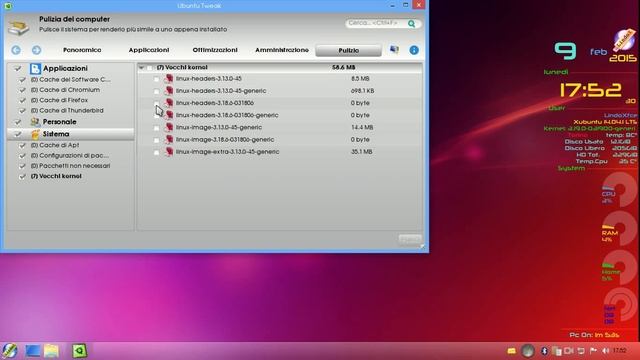Click the Personale category icon
640x360 pixels.
(x=35, y=122)
